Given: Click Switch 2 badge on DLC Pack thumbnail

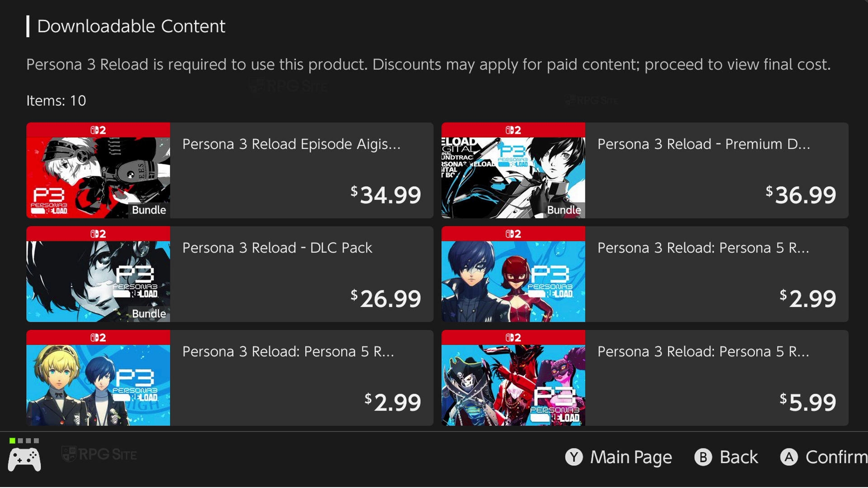Looking at the screenshot, I should (x=98, y=234).
